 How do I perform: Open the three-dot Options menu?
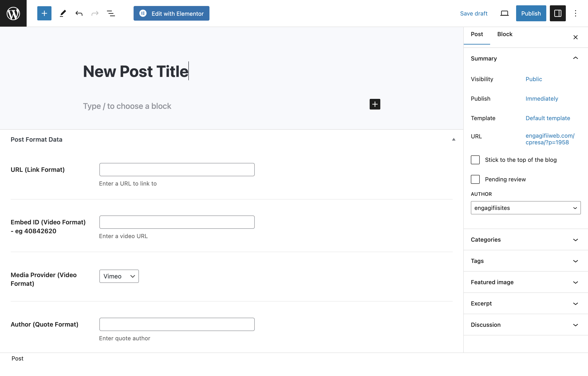575,13
